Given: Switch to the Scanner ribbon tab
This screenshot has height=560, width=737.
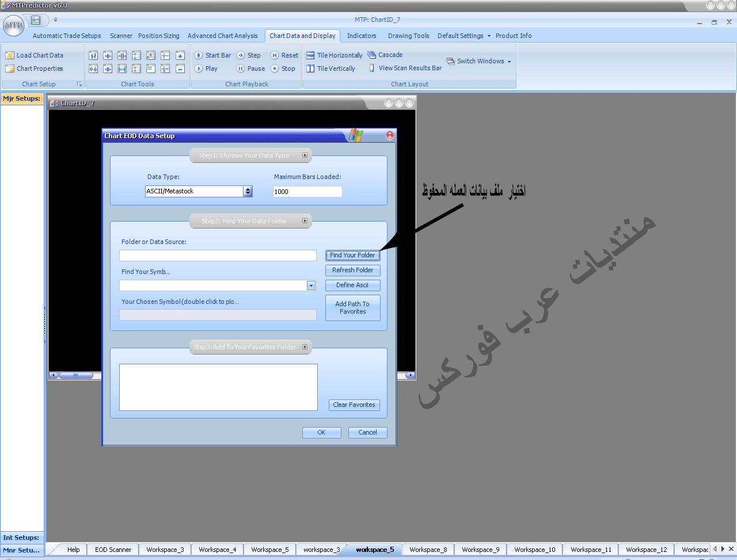Looking at the screenshot, I should [121, 36].
